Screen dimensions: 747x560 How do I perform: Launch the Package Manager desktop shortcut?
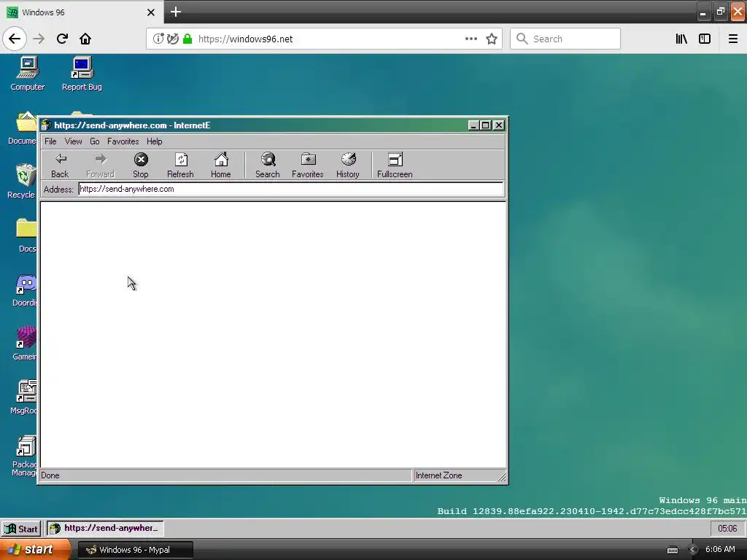tap(25, 456)
